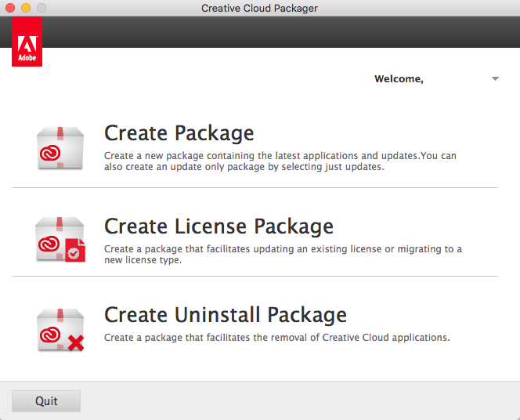The height and width of the screenshot is (420, 520).
Task: Click the red license certificate badge
Action: pyautogui.click(x=75, y=250)
